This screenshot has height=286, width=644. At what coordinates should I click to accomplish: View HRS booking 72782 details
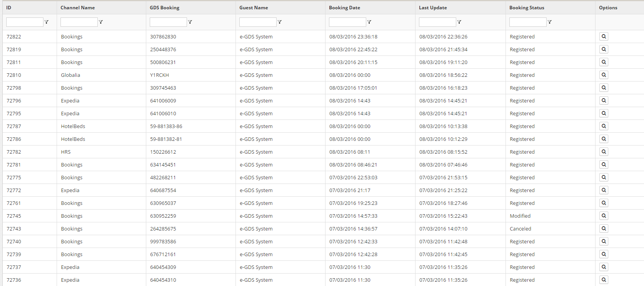coord(604,152)
